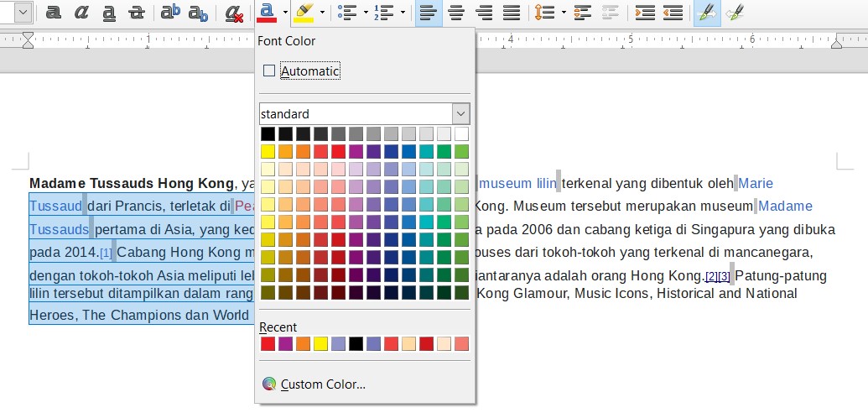Image resolution: width=868 pixels, height=413 pixels.
Task: Toggle Left-to-Right text direction
Action: [707, 13]
